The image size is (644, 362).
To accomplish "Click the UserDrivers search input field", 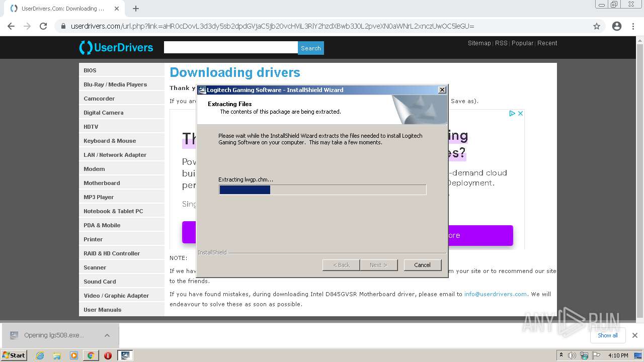I will pos(231,48).
